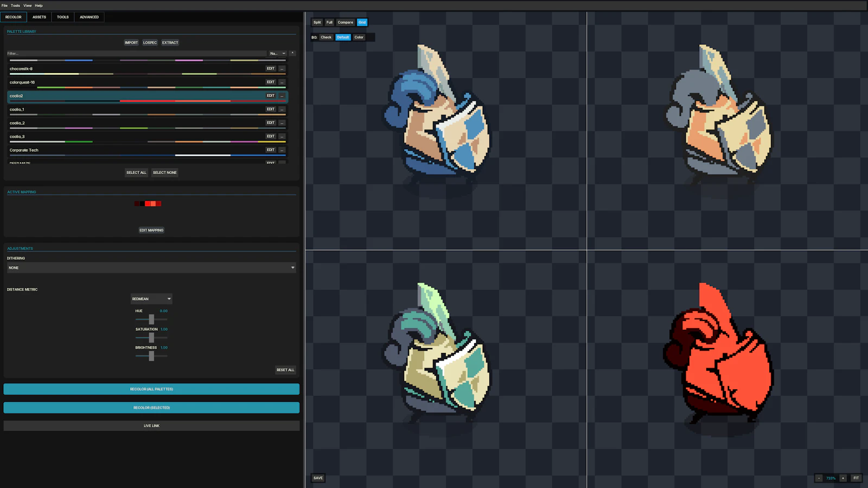This screenshot has height=488, width=868.
Task: Switch to the RECOLOR tab
Action: (x=14, y=17)
